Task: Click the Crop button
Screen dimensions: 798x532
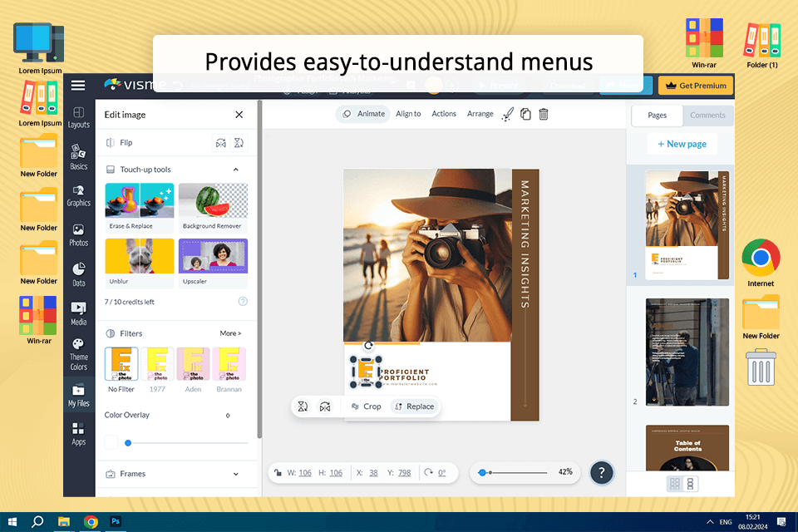Action: coord(366,406)
